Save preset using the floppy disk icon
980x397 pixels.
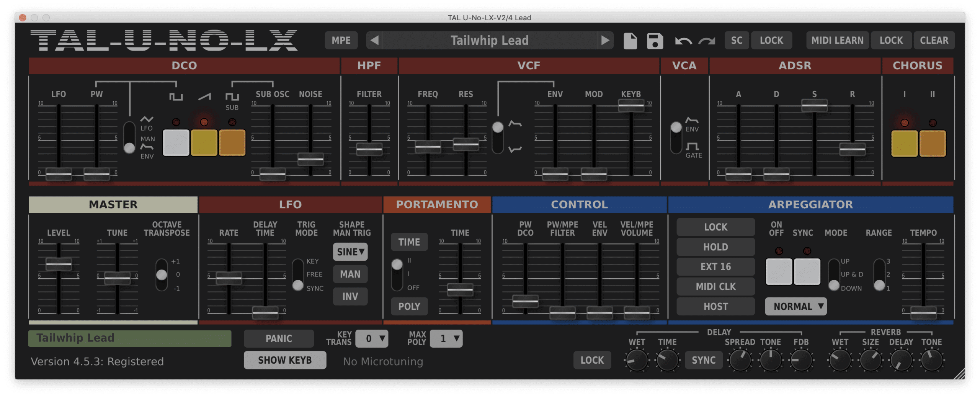click(655, 41)
